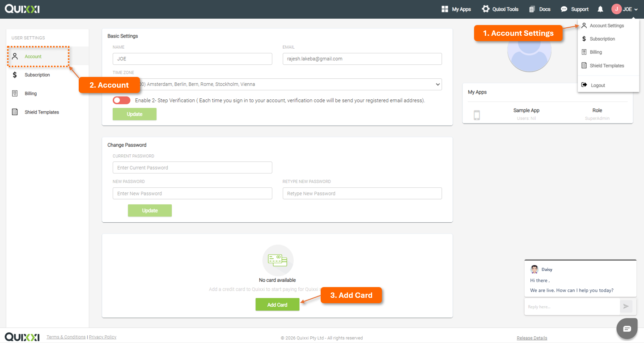
Task: Open My Apps grid icon
Action: pyautogui.click(x=445, y=9)
